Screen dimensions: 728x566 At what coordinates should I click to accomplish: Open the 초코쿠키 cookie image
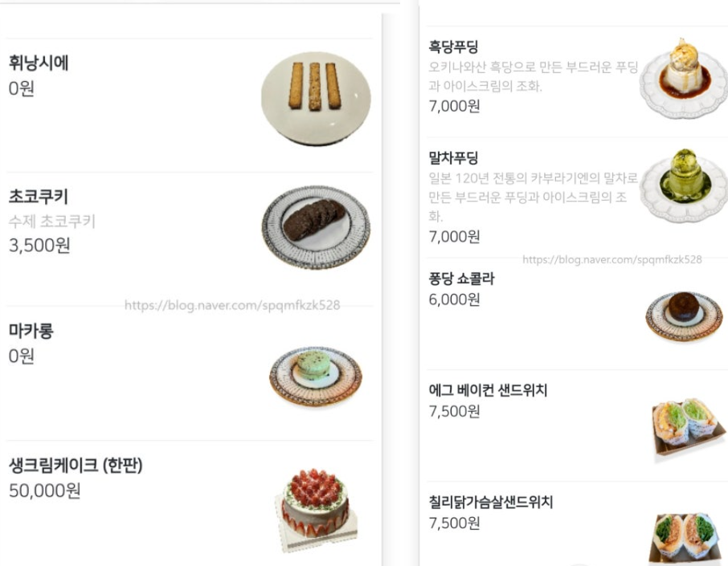click(x=316, y=227)
